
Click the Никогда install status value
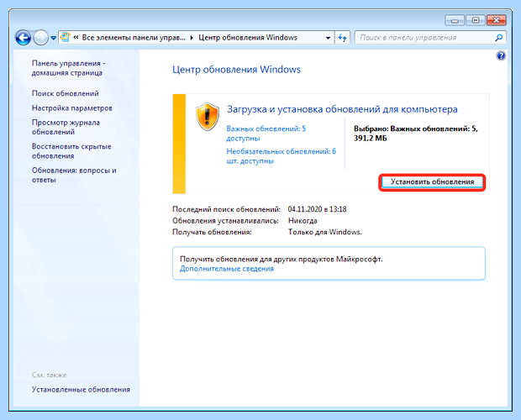tap(303, 220)
